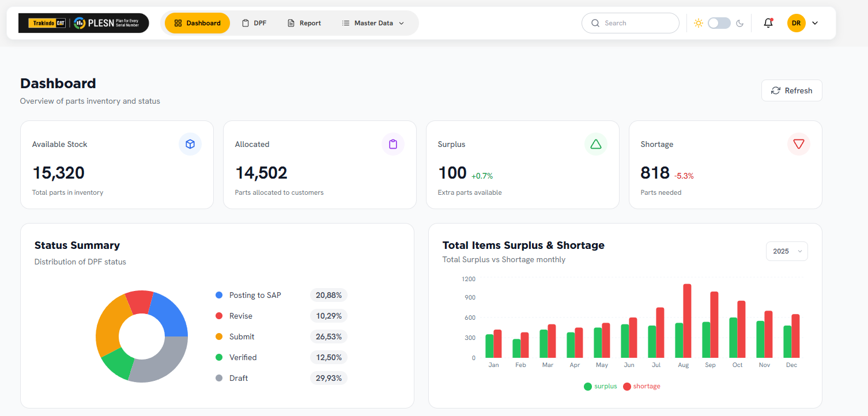Expand the Master Data menu

[373, 23]
